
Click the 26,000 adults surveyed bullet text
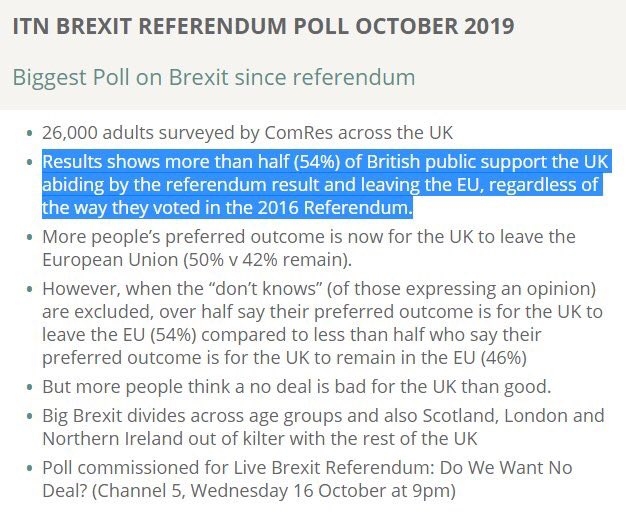click(x=248, y=133)
